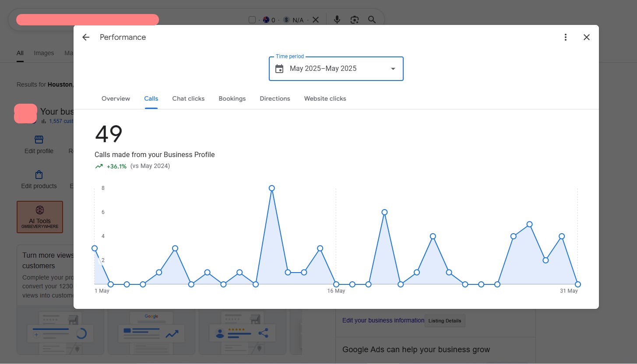637x364 pixels.
Task: Click the Edit profile storefront icon
Action: (x=39, y=140)
